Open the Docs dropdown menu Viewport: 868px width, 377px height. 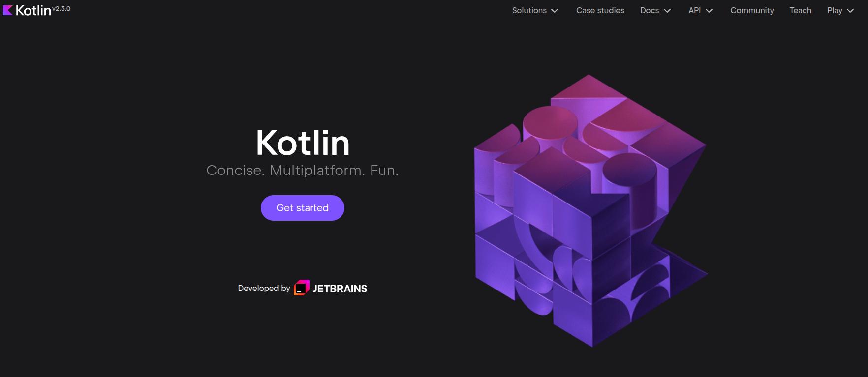(655, 10)
